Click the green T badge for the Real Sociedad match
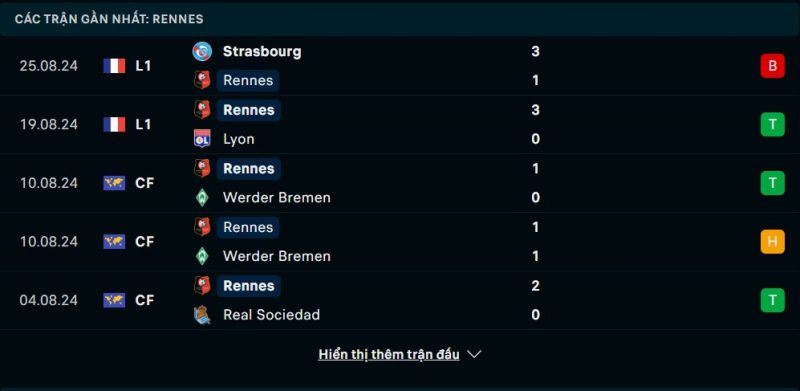 [x=772, y=300]
